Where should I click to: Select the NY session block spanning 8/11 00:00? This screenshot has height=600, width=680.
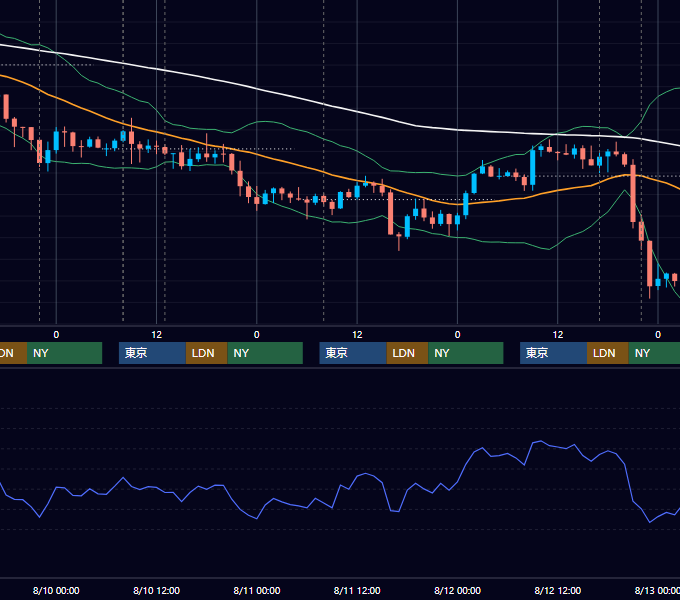pos(265,353)
